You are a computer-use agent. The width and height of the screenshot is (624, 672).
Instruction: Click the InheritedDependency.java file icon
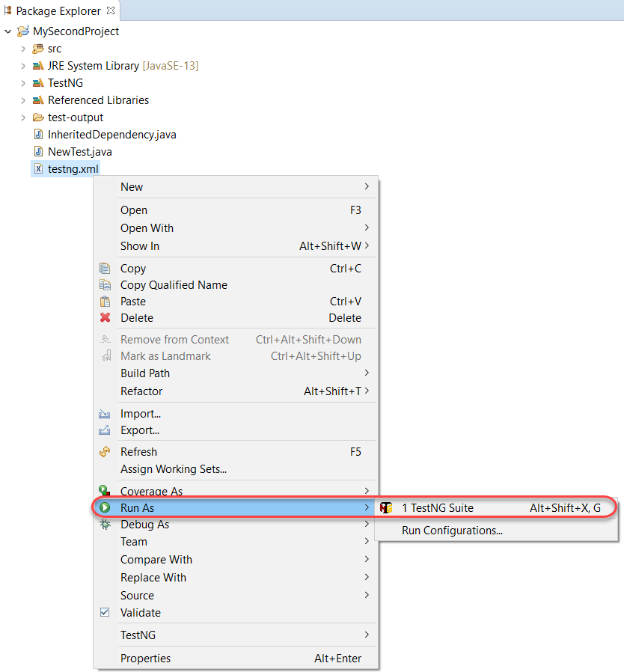[x=38, y=135]
